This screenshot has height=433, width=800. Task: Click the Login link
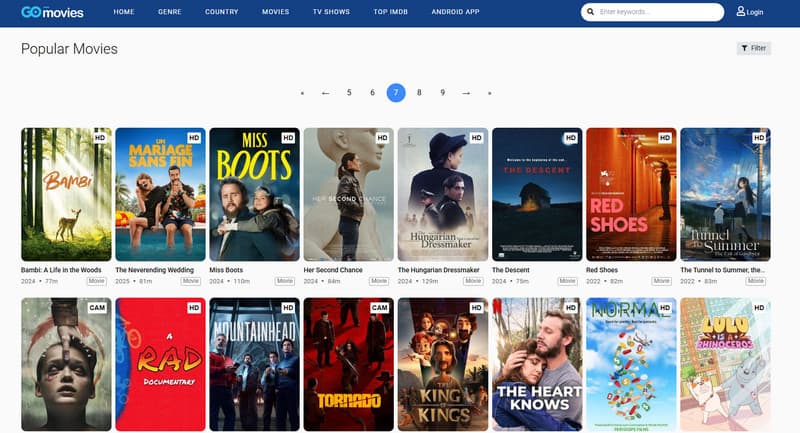coord(755,12)
